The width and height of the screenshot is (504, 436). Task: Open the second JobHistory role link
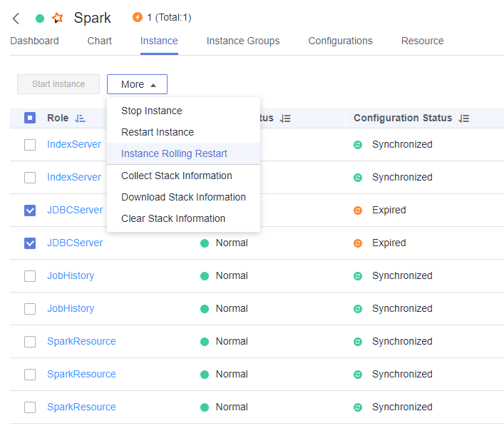click(71, 308)
